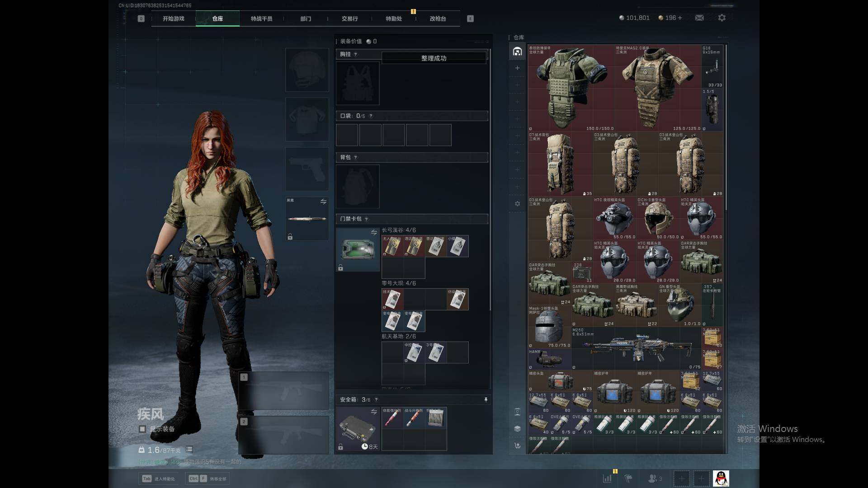Viewport: 868px width, 488px height.
Task: Select the M250 machine gun in the stash
Action: 637,348
